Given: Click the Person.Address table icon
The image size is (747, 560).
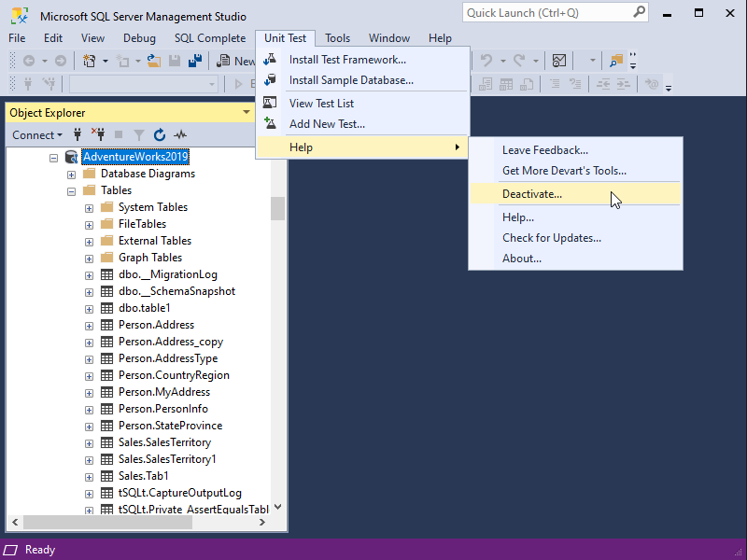Looking at the screenshot, I should 106,325.
